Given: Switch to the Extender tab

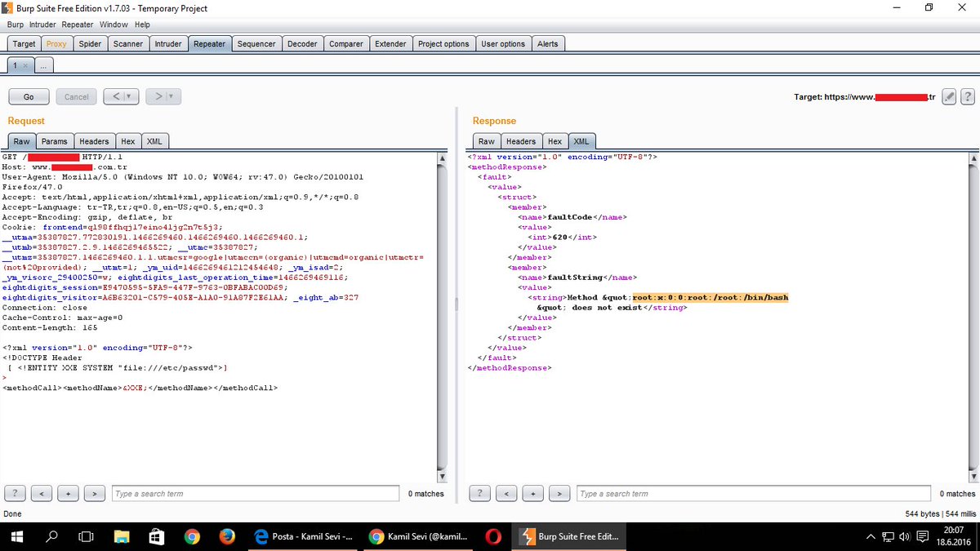Looking at the screenshot, I should pyautogui.click(x=390, y=44).
